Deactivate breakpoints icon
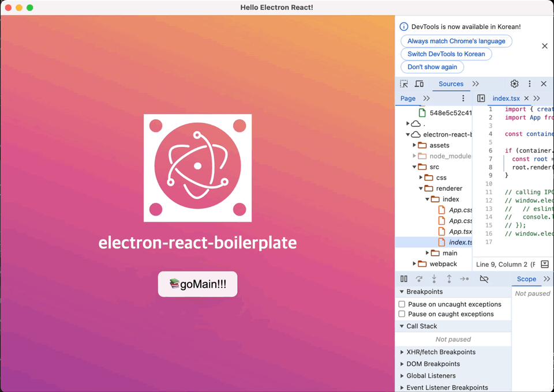 pyautogui.click(x=484, y=279)
